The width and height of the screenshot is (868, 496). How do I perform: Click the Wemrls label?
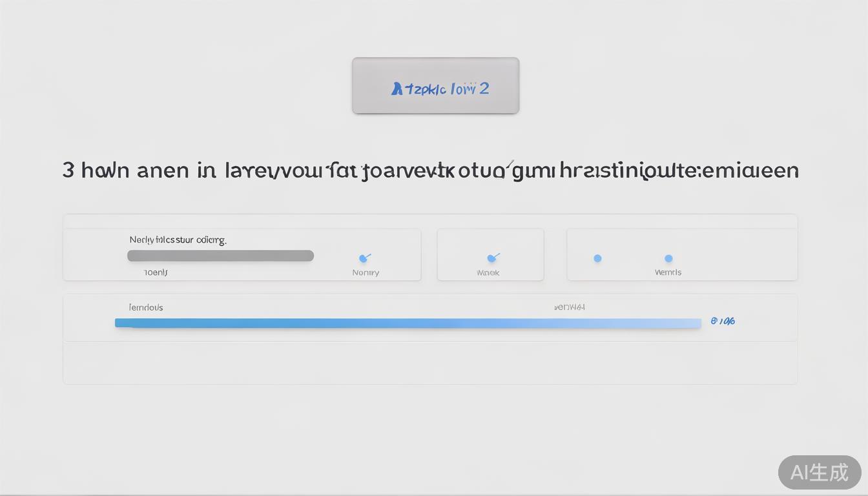(668, 273)
